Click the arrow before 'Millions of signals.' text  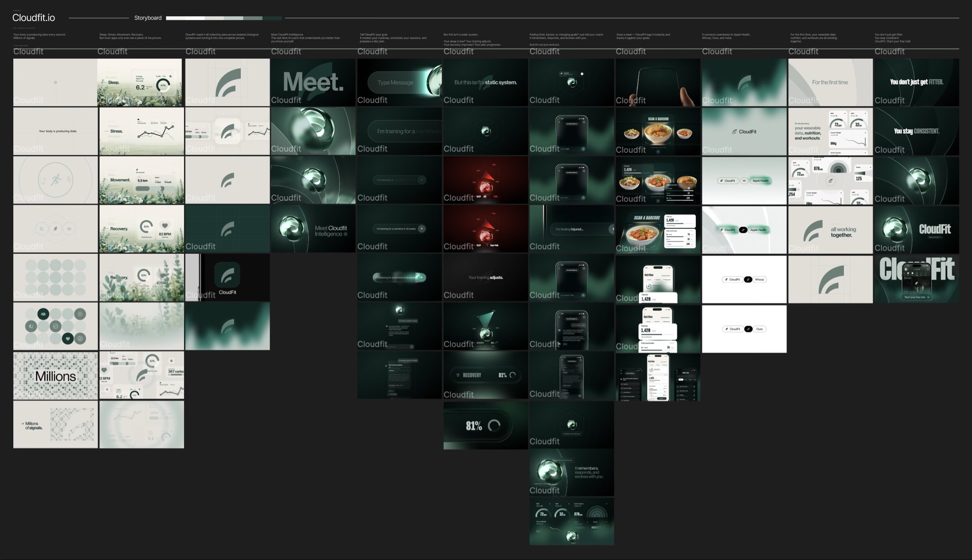tap(23, 423)
